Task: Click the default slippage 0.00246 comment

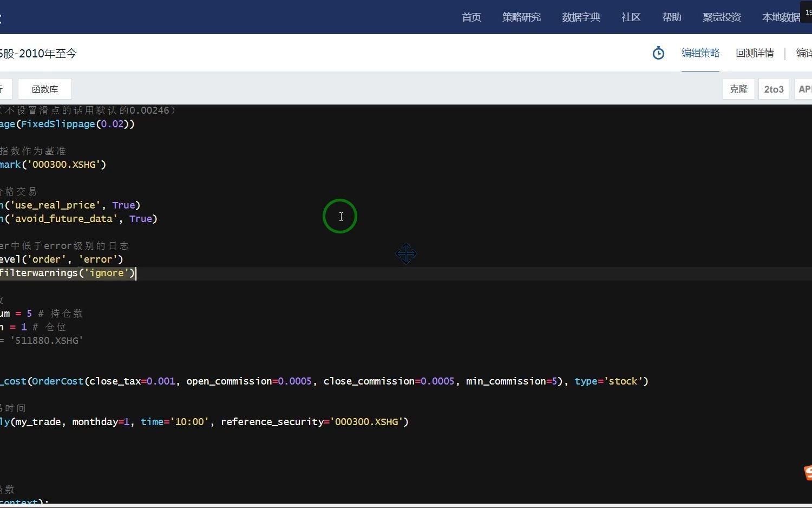Action: tap(87, 110)
